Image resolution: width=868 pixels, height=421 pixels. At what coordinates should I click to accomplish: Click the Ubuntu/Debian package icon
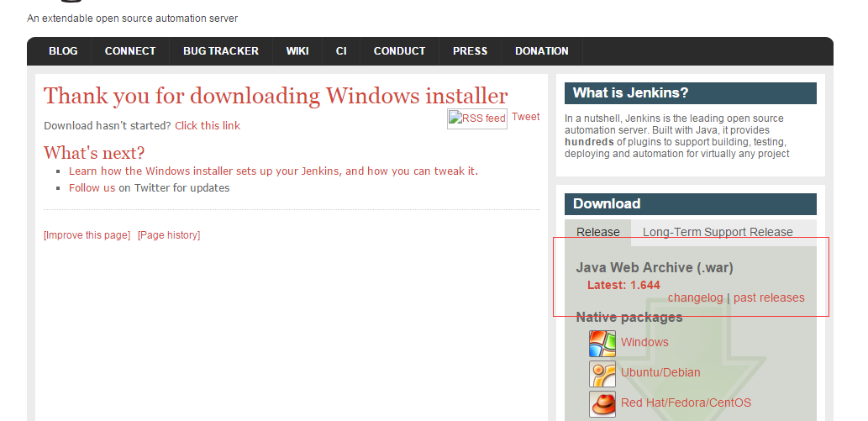[602, 374]
